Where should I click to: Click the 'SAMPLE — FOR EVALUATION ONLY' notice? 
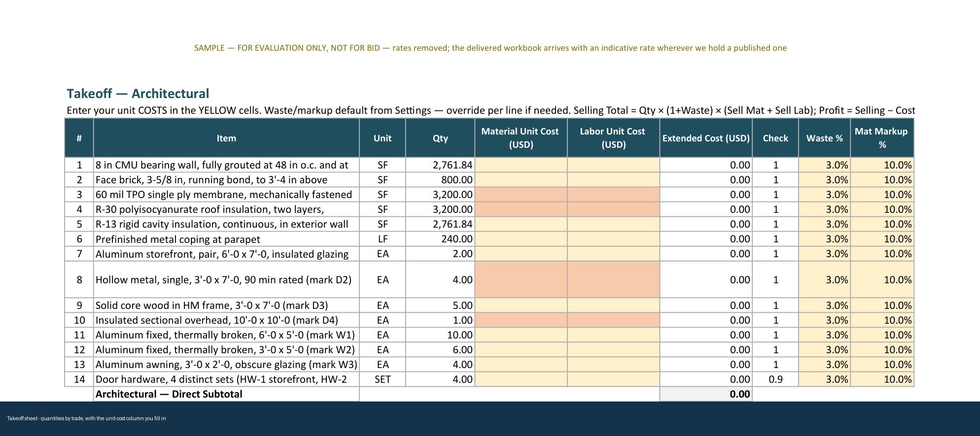[x=490, y=48]
